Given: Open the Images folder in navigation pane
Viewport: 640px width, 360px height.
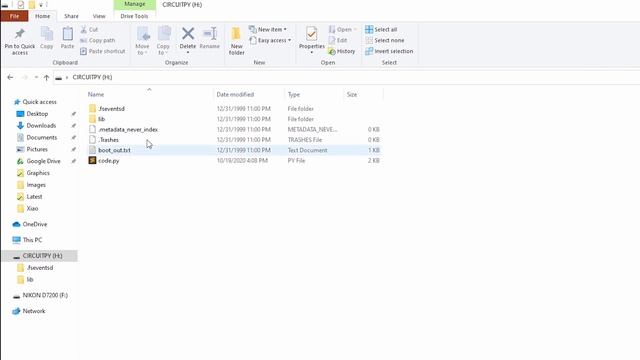Looking at the screenshot, I should click(x=36, y=185).
